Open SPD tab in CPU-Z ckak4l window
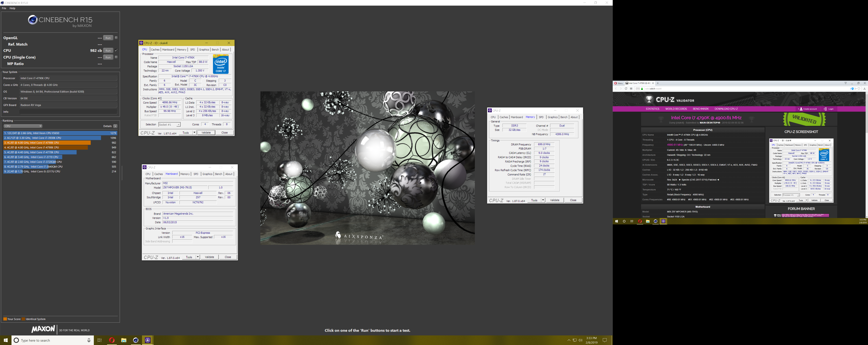This screenshot has width=868, height=345. point(192,50)
